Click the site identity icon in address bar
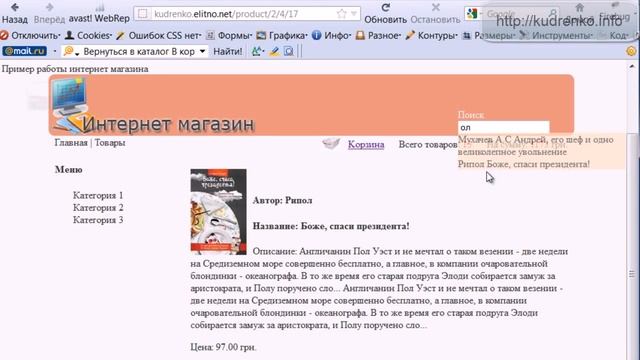640x360 pixels. point(142,14)
